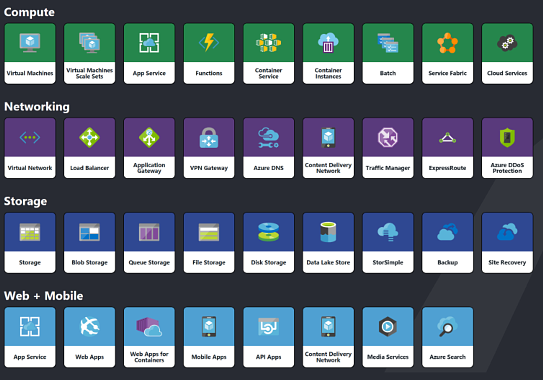Screen dimensions: 543x380
Task: Select the Data Lake Store icon
Action: tap(328, 232)
